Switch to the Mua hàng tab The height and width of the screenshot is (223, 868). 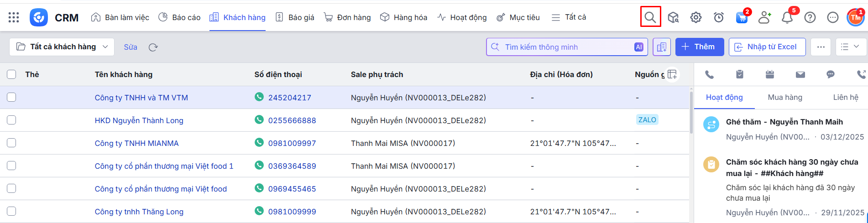click(x=785, y=97)
